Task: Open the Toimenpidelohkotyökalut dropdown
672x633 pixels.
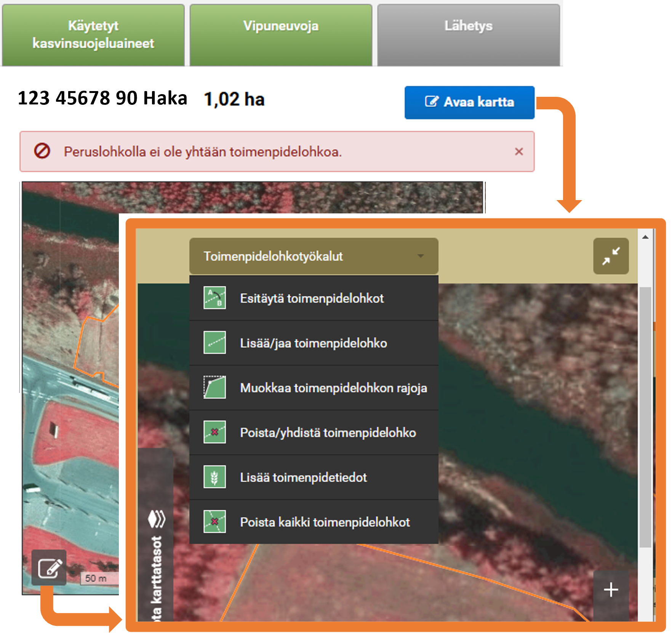Action: coord(305,256)
